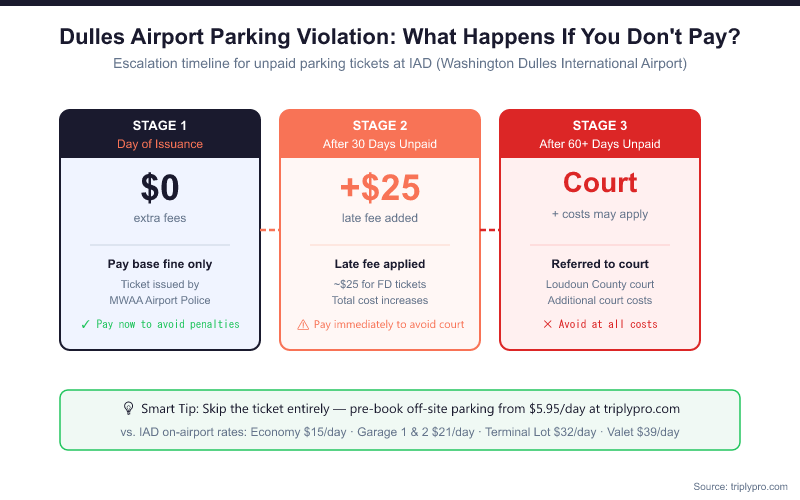
Task: Click the Referred to court heading
Action: 600,265
